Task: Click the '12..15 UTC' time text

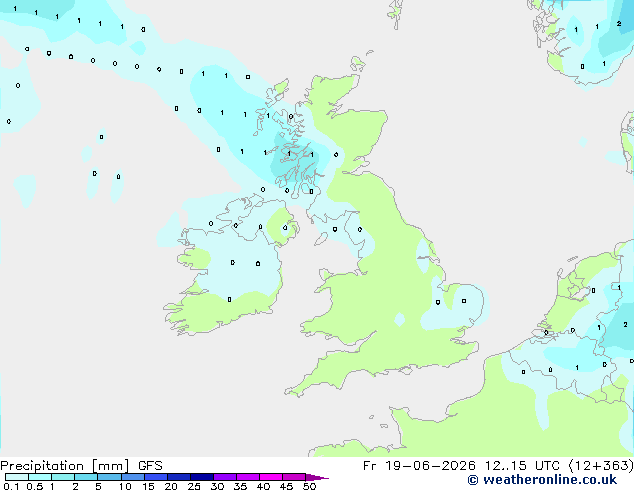Action: pos(522,466)
